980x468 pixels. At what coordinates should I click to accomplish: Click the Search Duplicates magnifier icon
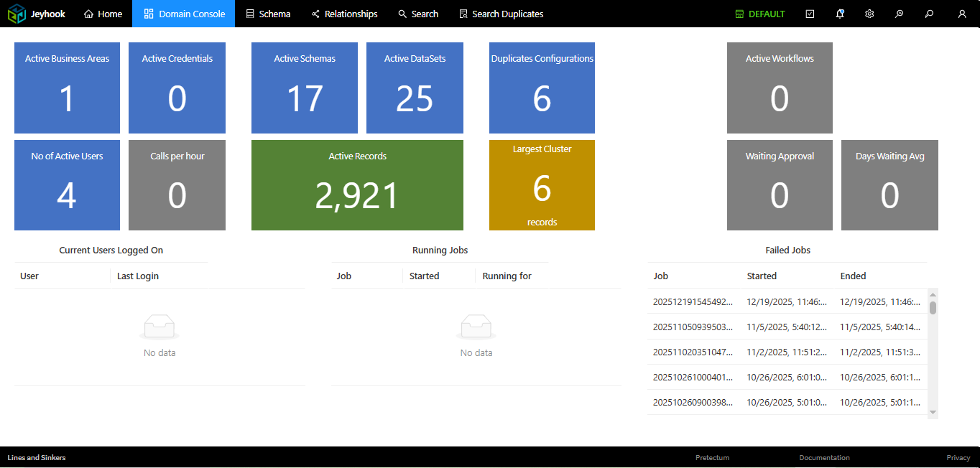(x=462, y=13)
